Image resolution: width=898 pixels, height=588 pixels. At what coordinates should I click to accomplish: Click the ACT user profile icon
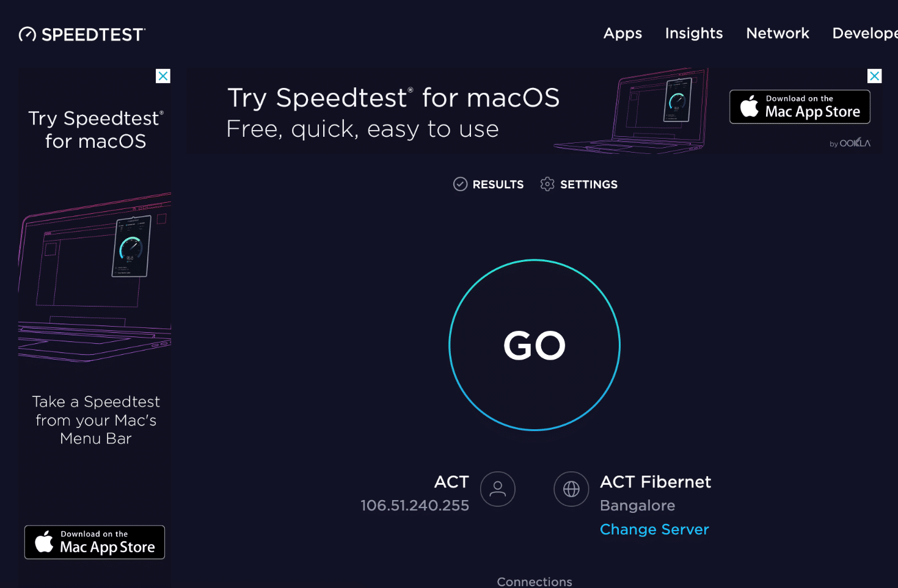point(498,489)
